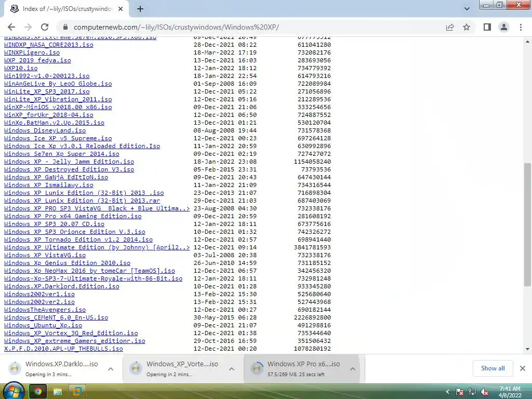
Task: Download WINXPLigero.iso
Action: click(x=32, y=52)
